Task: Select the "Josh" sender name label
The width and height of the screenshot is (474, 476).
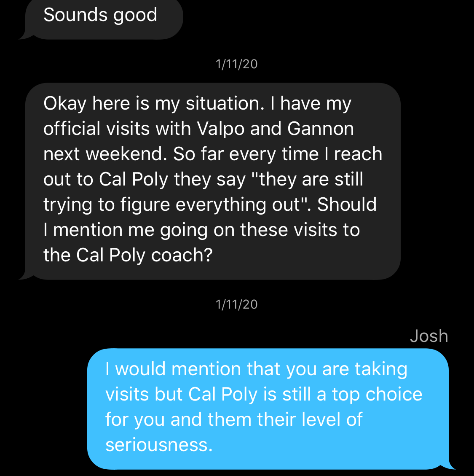Action: coord(428,336)
